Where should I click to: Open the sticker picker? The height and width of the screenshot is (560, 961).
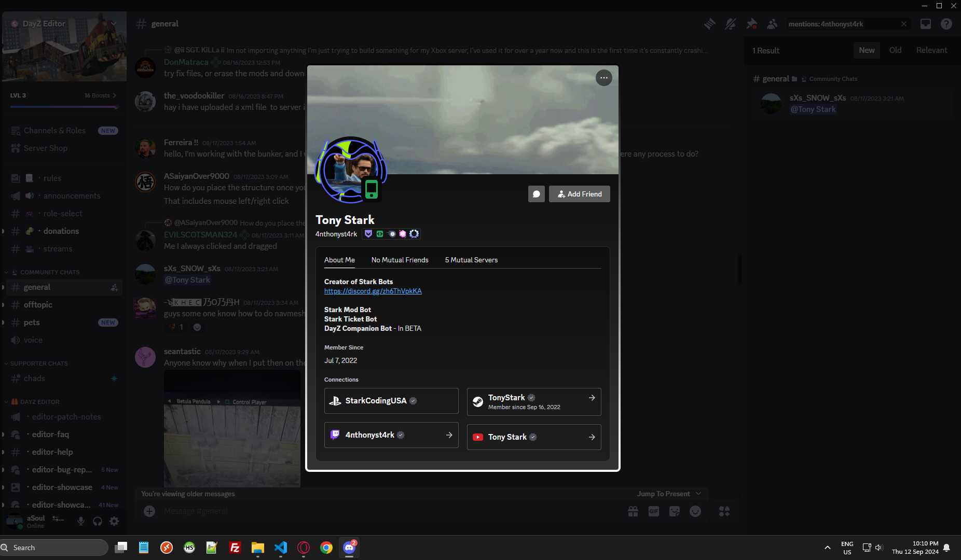(675, 511)
